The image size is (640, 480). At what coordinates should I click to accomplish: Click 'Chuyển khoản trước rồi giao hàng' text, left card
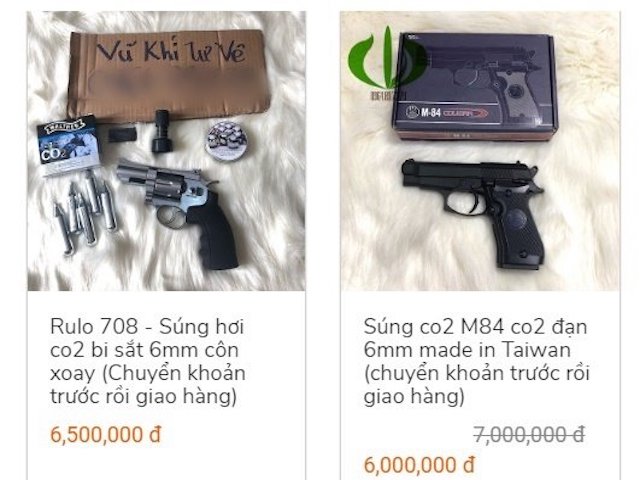tap(148, 384)
